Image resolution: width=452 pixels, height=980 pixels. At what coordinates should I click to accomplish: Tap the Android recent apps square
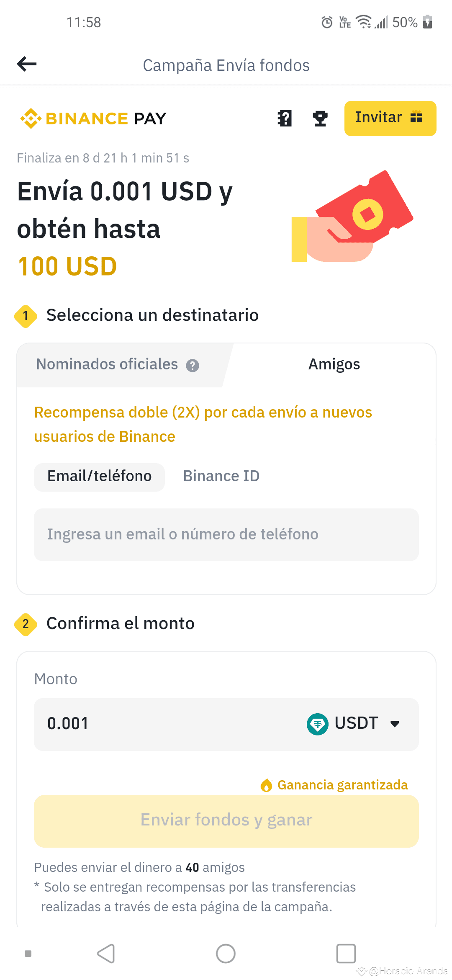coord(346,954)
